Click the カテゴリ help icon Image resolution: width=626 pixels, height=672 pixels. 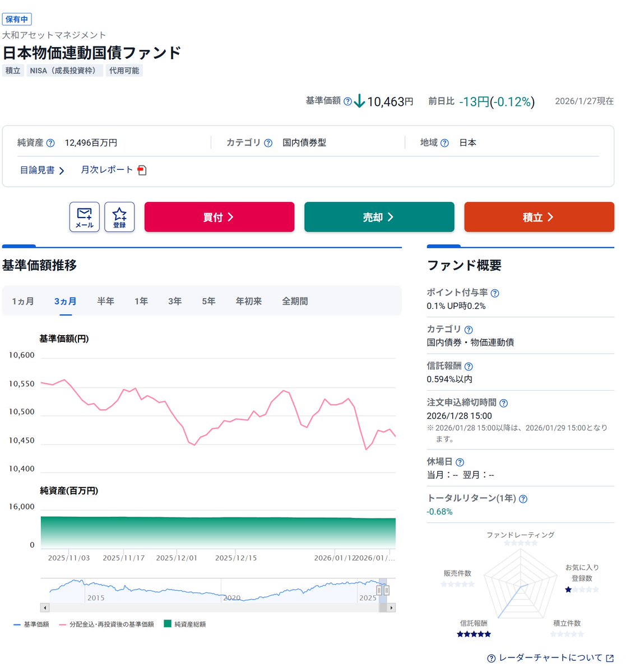[268, 142]
